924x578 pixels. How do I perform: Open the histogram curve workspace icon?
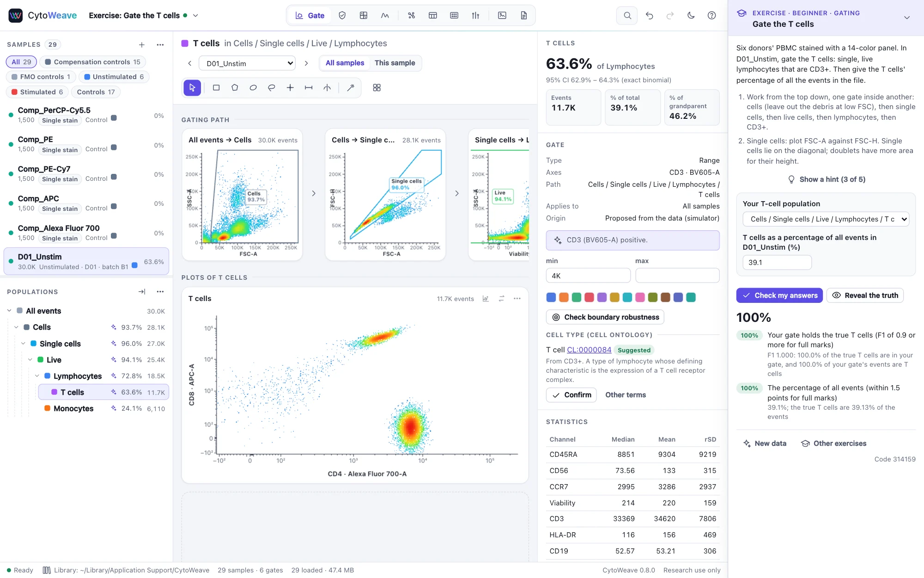click(x=385, y=15)
